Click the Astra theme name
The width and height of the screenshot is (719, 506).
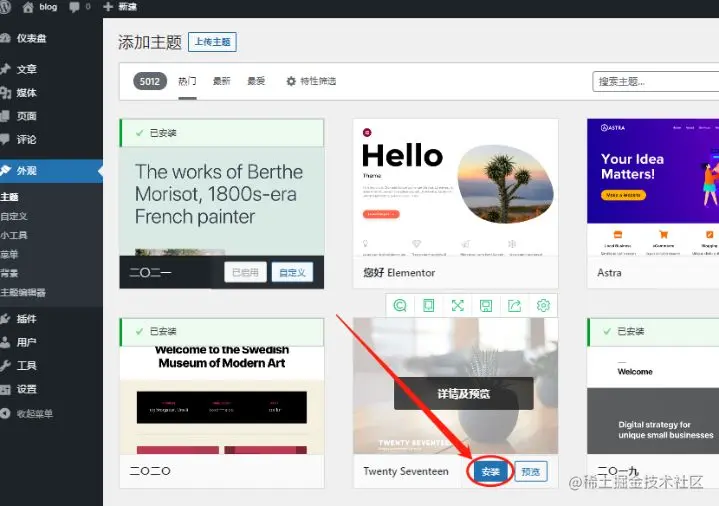pyautogui.click(x=609, y=272)
